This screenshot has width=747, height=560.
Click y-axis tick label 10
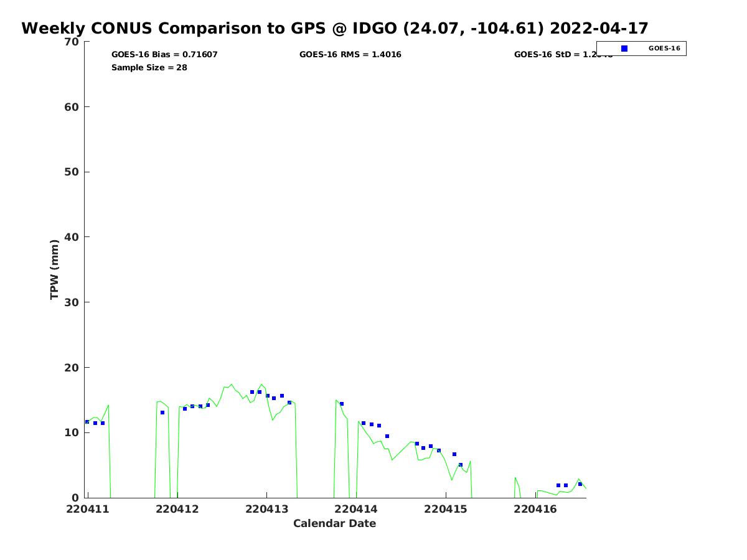click(72, 432)
